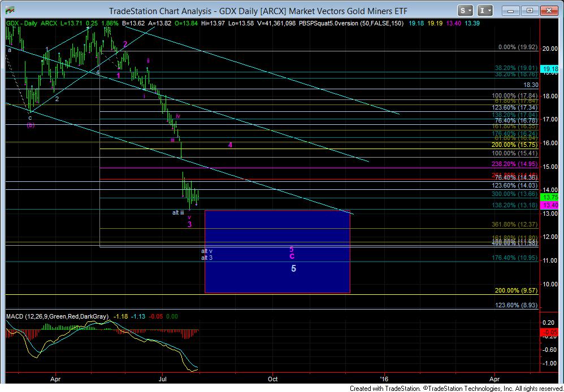The image size is (564, 392).
Task: Click the '0.00% (19.92)' Fibonacci label
Action: [518, 47]
